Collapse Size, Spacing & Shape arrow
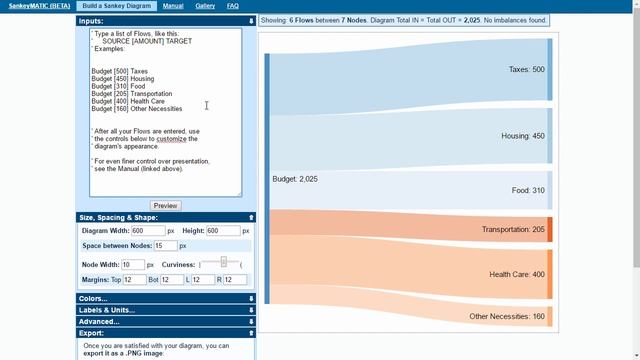The height and width of the screenshot is (360, 640). click(251, 218)
